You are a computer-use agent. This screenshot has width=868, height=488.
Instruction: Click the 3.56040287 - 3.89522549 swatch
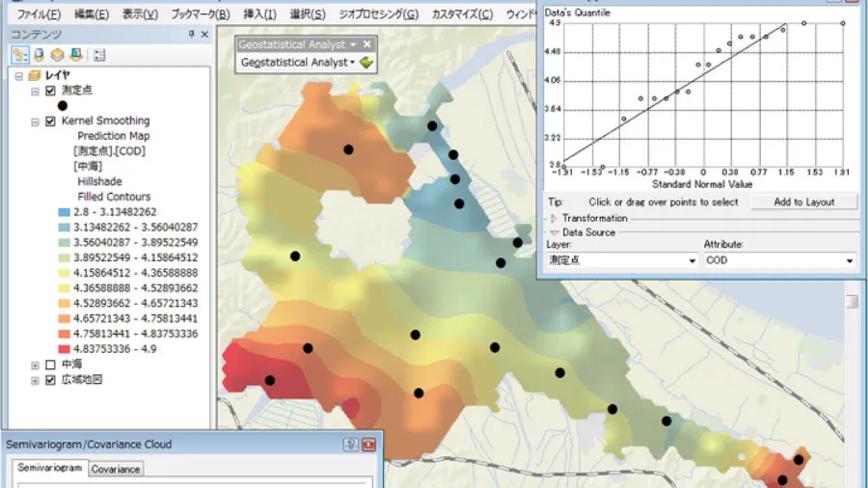(x=65, y=242)
